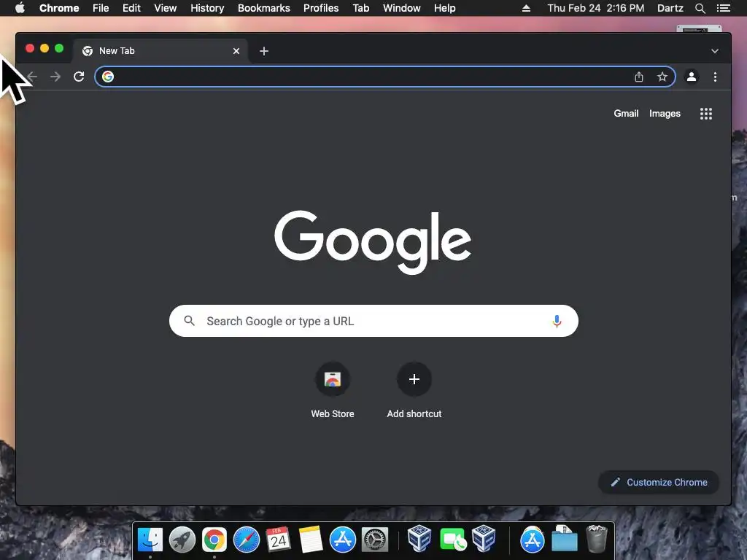747x560 pixels.
Task: Click the eject icon in menu bar
Action: click(x=526, y=8)
